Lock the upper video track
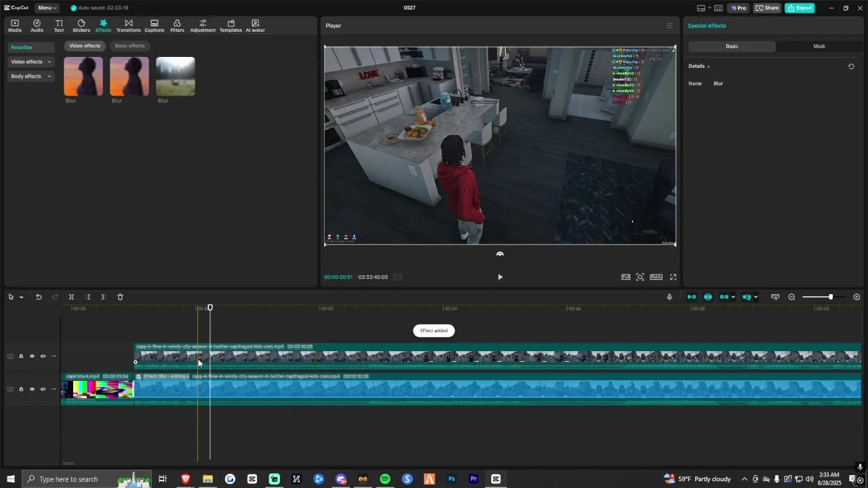Image resolution: width=868 pixels, height=488 pixels. tap(21, 357)
